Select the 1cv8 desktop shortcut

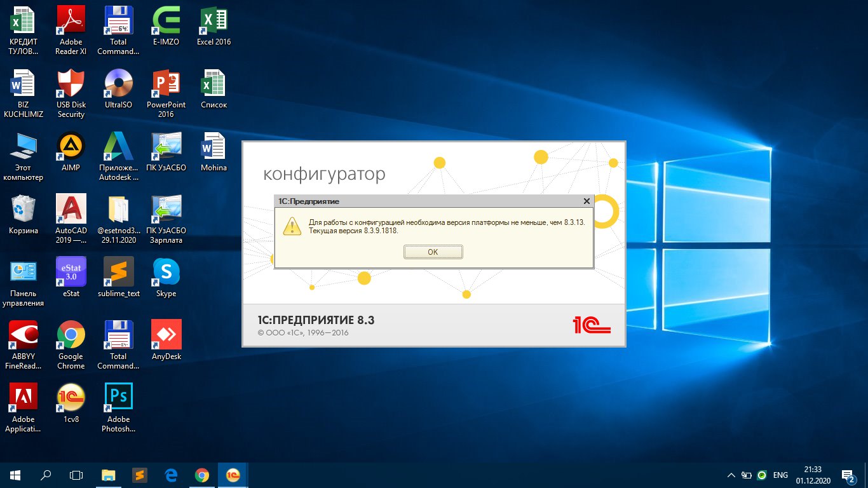coord(71,403)
